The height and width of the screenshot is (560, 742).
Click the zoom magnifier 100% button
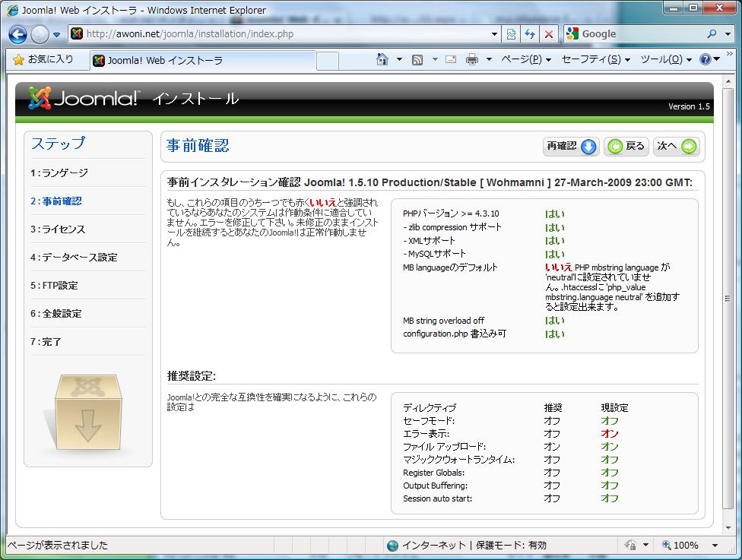(680, 546)
